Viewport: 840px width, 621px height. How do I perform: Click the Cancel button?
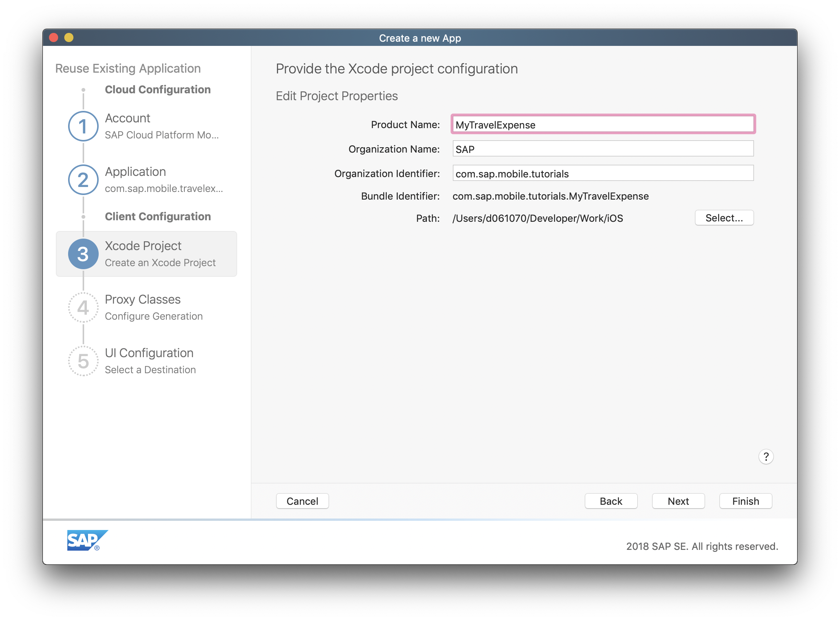click(302, 501)
